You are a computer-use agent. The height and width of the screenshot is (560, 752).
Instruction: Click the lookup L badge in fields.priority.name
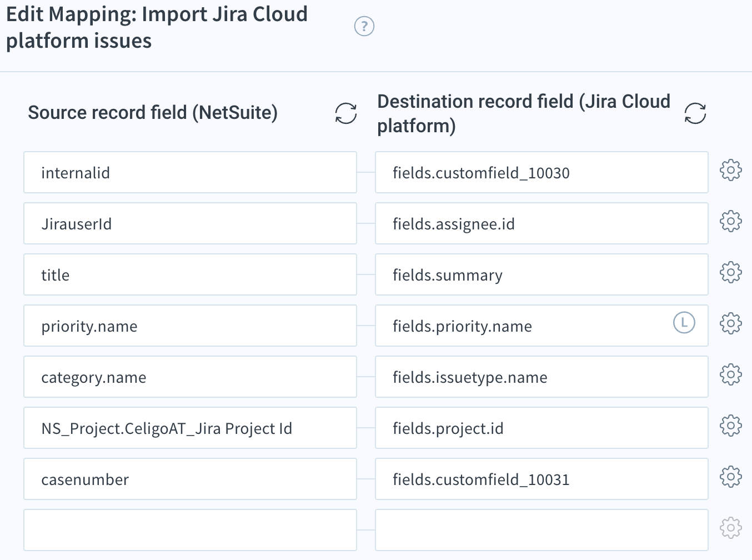[684, 323]
